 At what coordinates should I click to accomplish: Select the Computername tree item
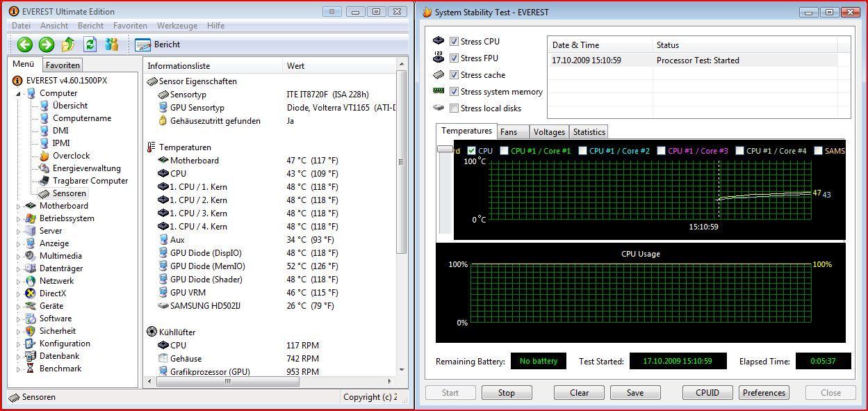click(82, 118)
